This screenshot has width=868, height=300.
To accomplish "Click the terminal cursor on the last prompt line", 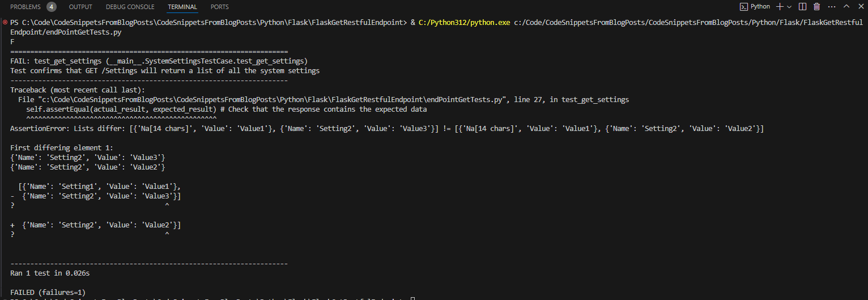I will (x=413, y=298).
